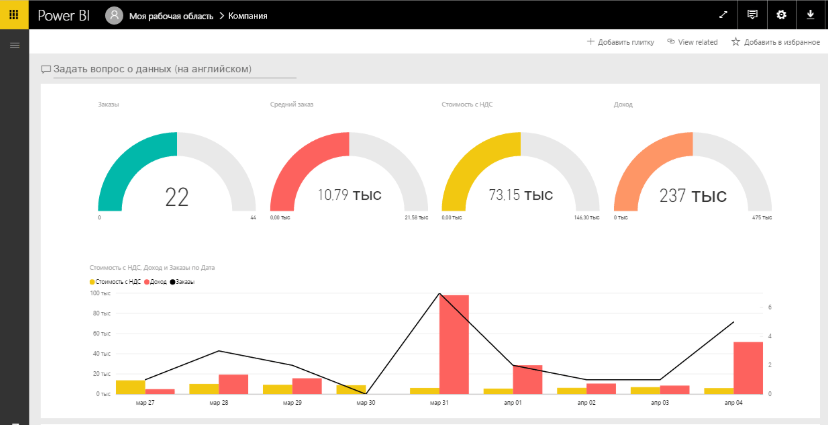The width and height of the screenshot is (828, 425).
Task: Select the teal Заказы gauge tile
Action: (177, 172)
